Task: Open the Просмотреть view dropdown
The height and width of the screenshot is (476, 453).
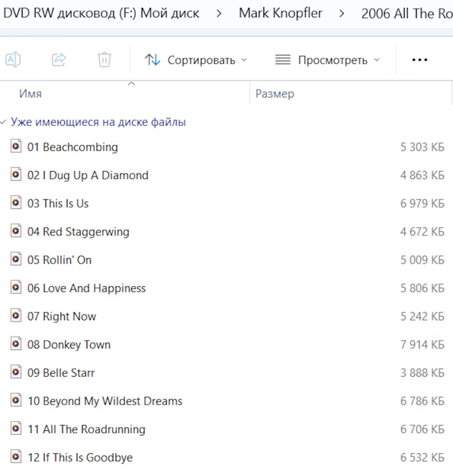Action: coord(327,60)
